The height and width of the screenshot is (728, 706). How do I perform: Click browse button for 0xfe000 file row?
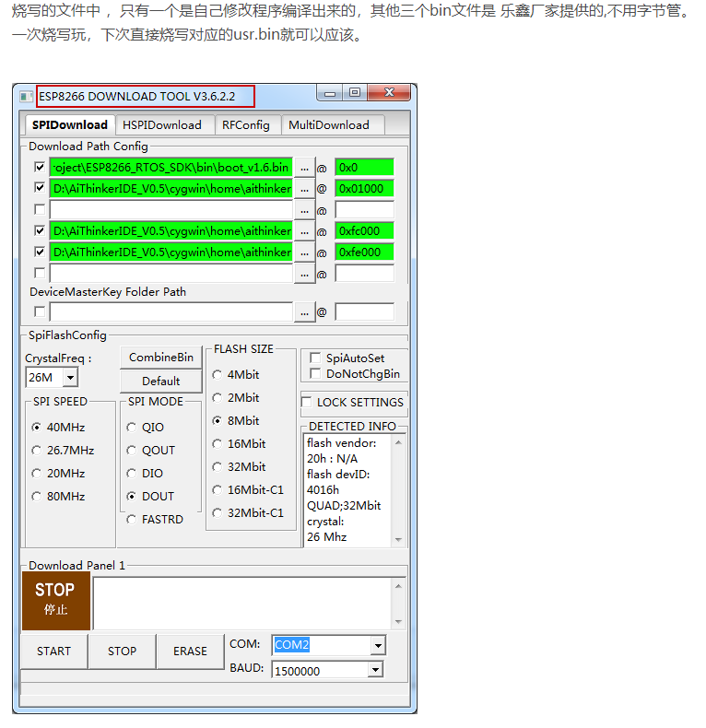tap(304, 252)
